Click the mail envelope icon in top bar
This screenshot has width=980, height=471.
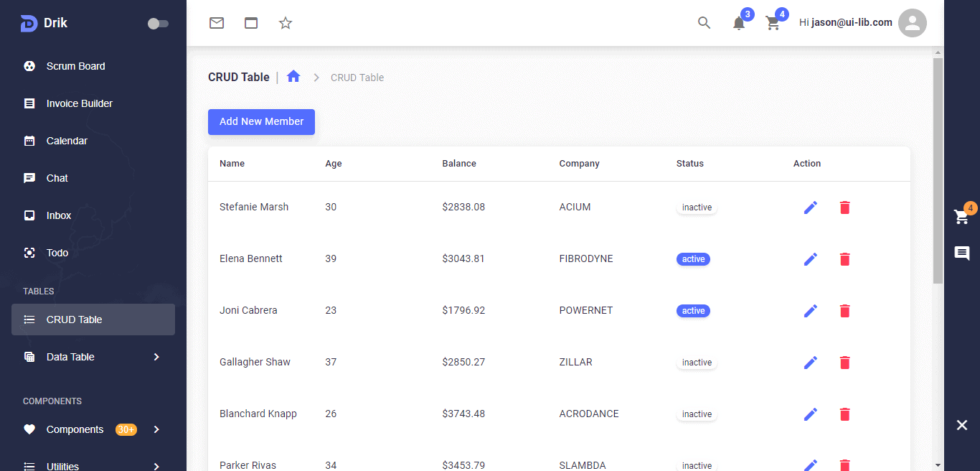point(217,23)
